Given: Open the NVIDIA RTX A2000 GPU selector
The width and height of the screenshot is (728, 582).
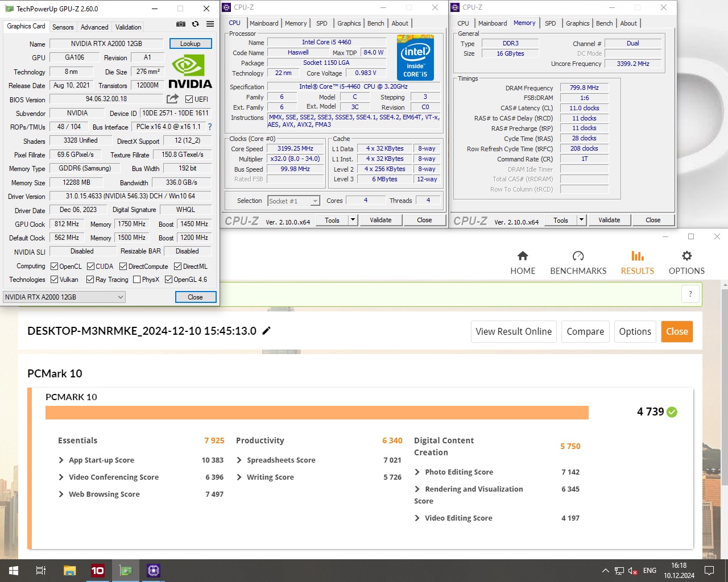Looking at the screenshot, I should tap(64, 297).
